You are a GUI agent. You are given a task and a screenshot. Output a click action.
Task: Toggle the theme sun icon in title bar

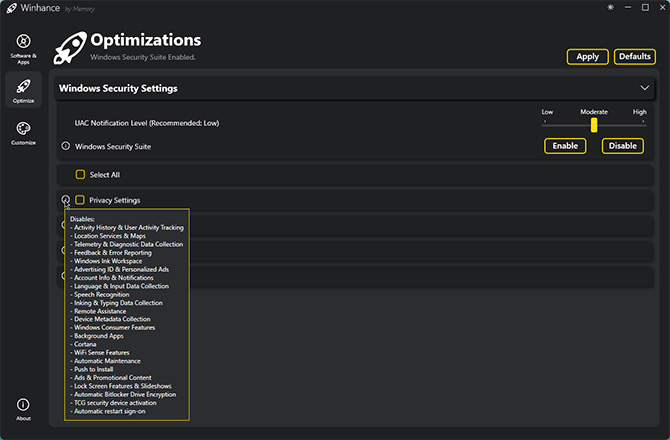[611, 8]
